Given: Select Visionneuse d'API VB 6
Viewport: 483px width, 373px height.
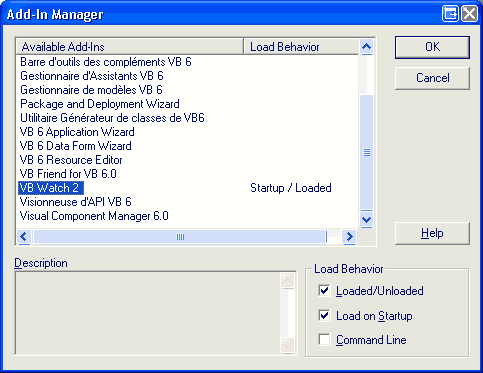Looking at the screenshot, I should click(75, 202).
